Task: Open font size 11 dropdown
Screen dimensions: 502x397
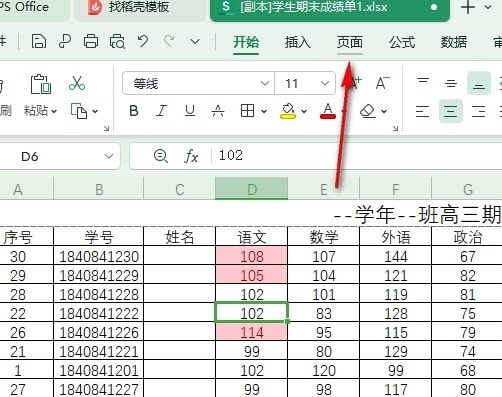Action: (x=325, y=83)
